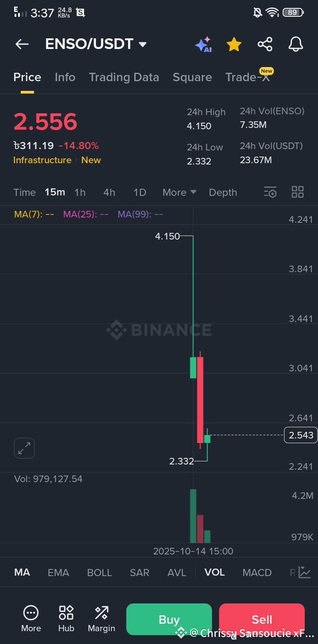Switch to the Info tab
This screenshot has height=644, width=318.
click(x=65, y=77)
